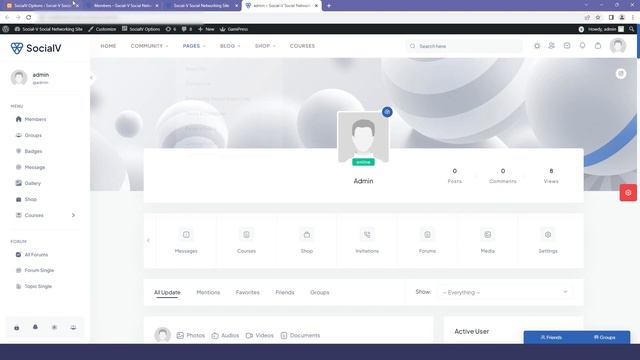This screenshot has width=640, height=360.
Task: Bookmark the page with star icon
Action: [598, 17]
